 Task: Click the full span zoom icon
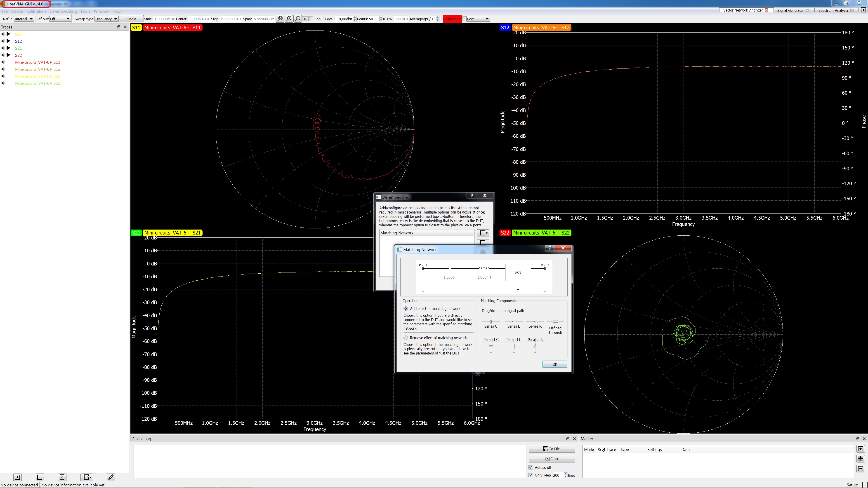pos(280,19)
